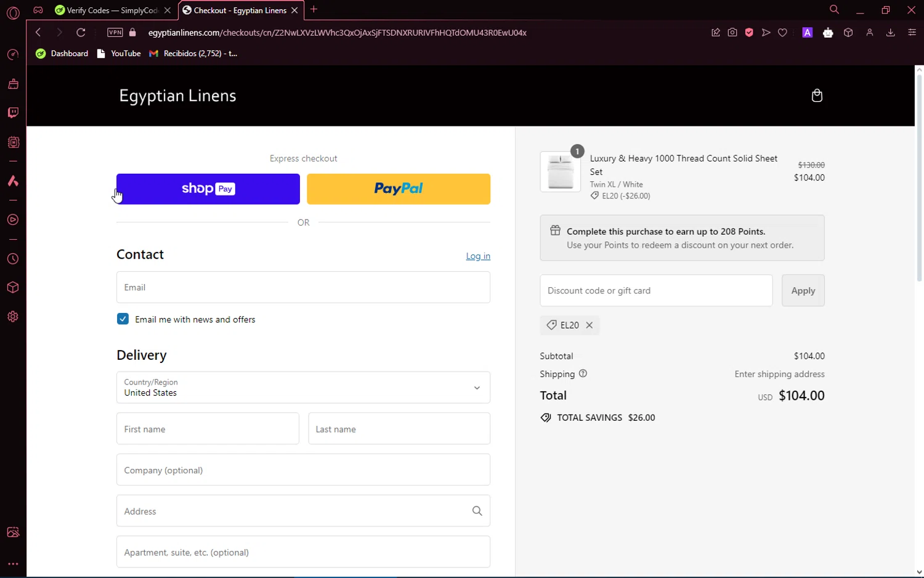Image resolution: width=924 pixels, height=578 pixels.
Task: Open History from the sidebar clock icon
Action: 13,259
